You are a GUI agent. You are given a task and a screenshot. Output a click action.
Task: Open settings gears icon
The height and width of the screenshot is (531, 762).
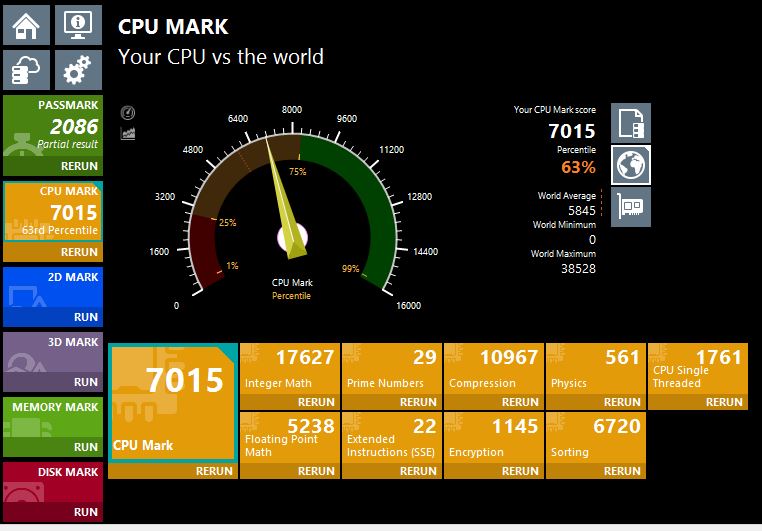78,70
